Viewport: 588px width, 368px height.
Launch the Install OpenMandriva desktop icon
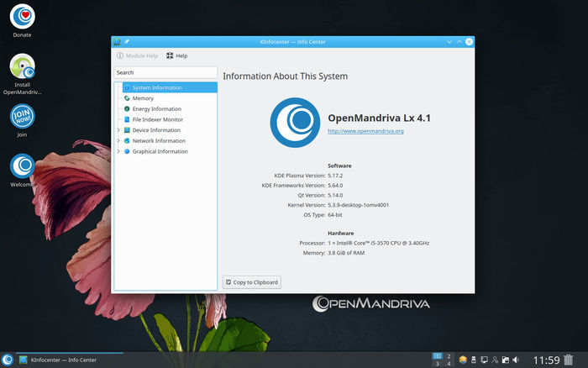tap(22, 69)
